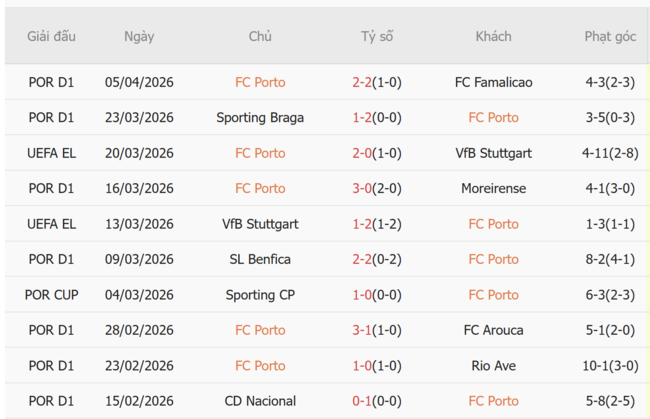Click the Giải đấu column header

[x=51, y=36]
